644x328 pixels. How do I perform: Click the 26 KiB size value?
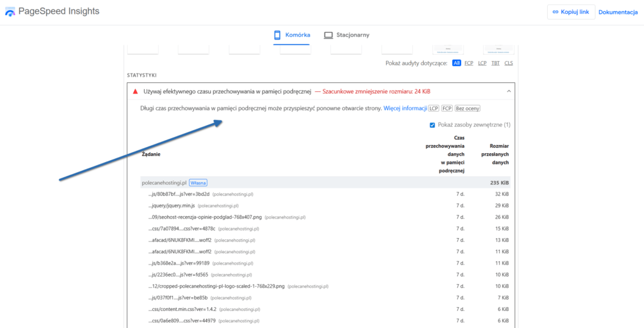502,217
